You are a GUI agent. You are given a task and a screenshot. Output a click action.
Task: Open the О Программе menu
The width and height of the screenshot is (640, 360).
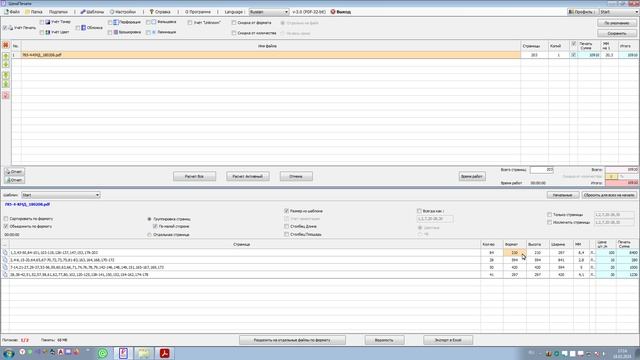198,12
